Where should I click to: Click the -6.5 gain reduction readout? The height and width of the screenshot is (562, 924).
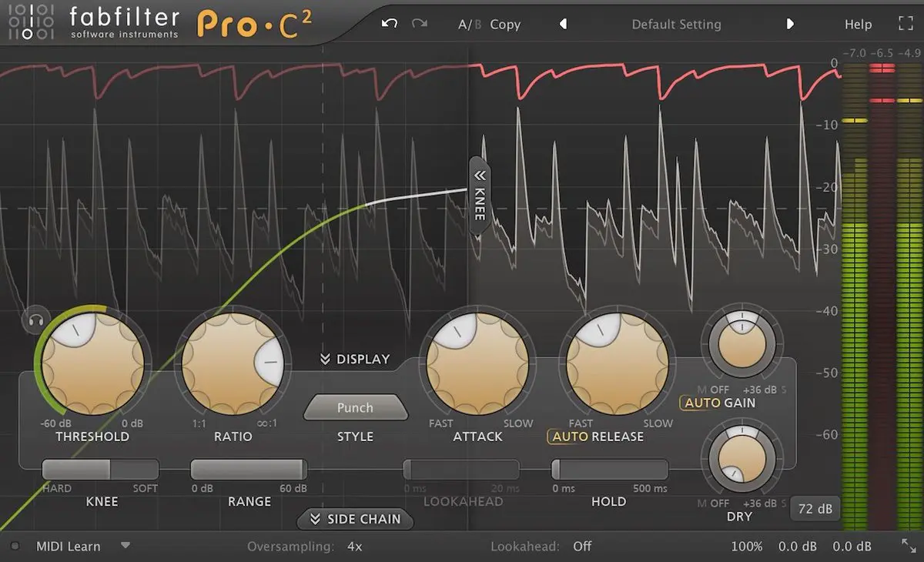(x=882, y=54)
